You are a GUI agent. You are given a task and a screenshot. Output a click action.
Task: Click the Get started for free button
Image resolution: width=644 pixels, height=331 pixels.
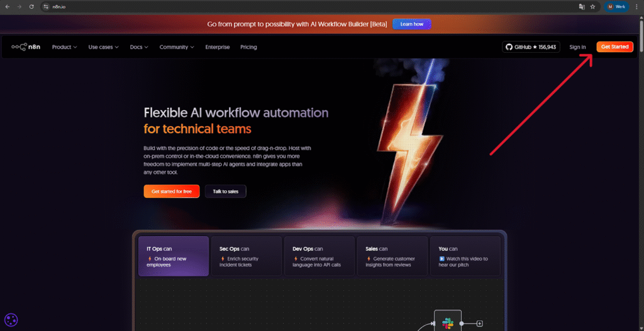click(171, 192)
